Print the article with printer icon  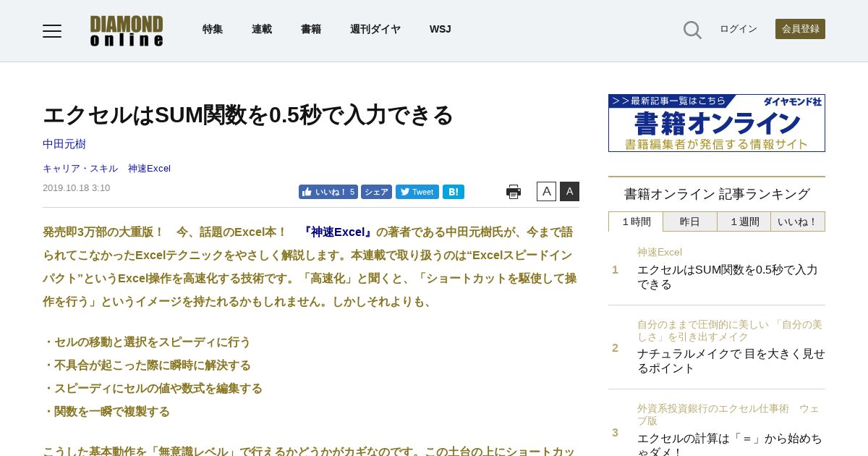point(514,192)
